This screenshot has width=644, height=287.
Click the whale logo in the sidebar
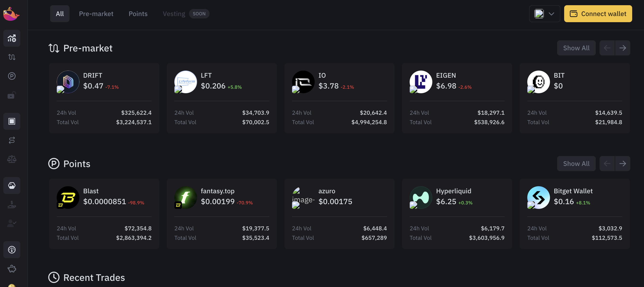point(11,14)
